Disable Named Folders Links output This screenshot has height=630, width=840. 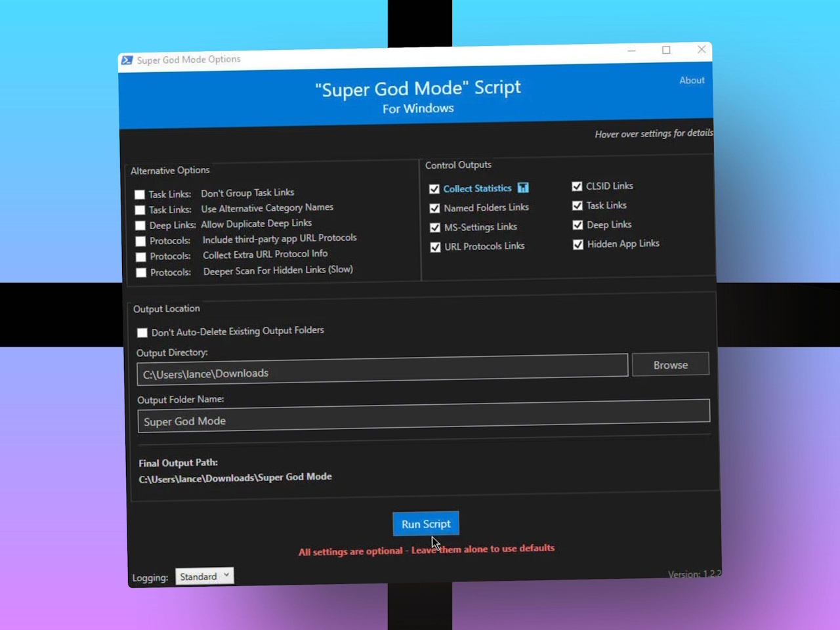click(x=434, y=208)
